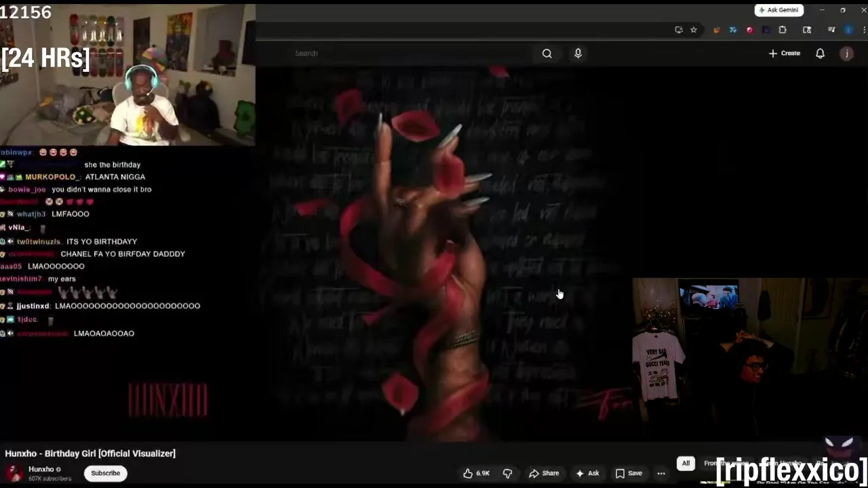Bookmark this page with the star icon

tap(693, 30)
